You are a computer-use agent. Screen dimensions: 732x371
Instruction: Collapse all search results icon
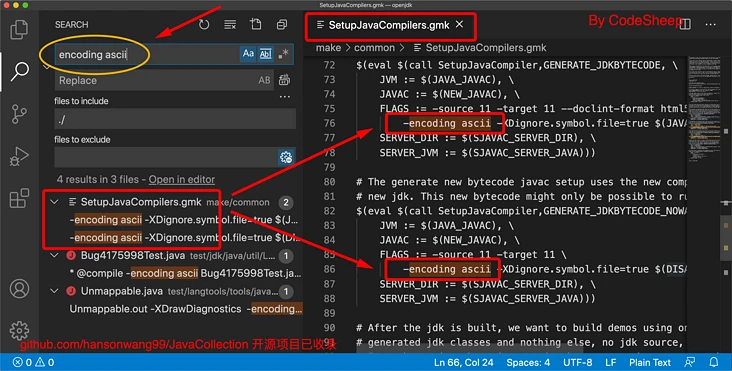[282, 24]
